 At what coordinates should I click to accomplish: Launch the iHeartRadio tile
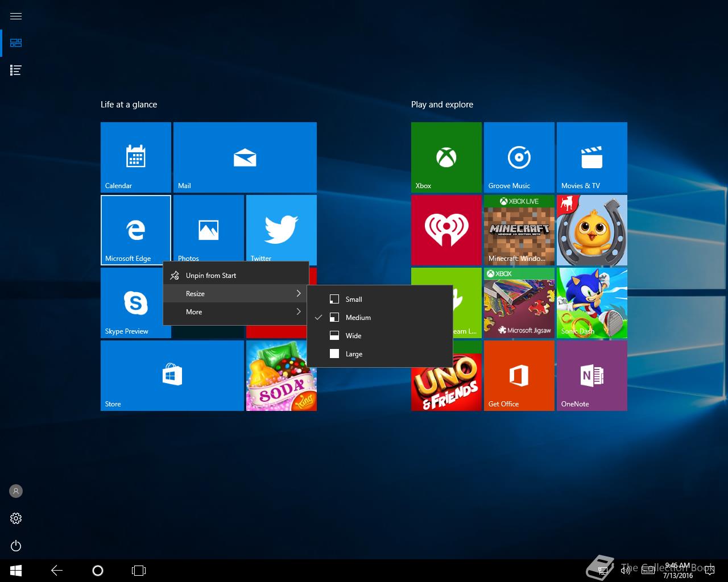coord(446,230)
